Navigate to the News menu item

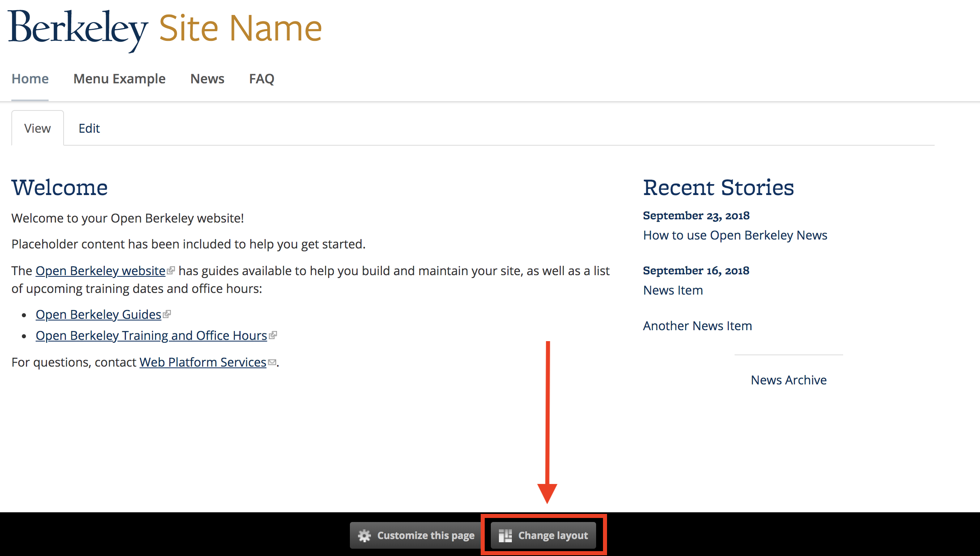[207, 79]
